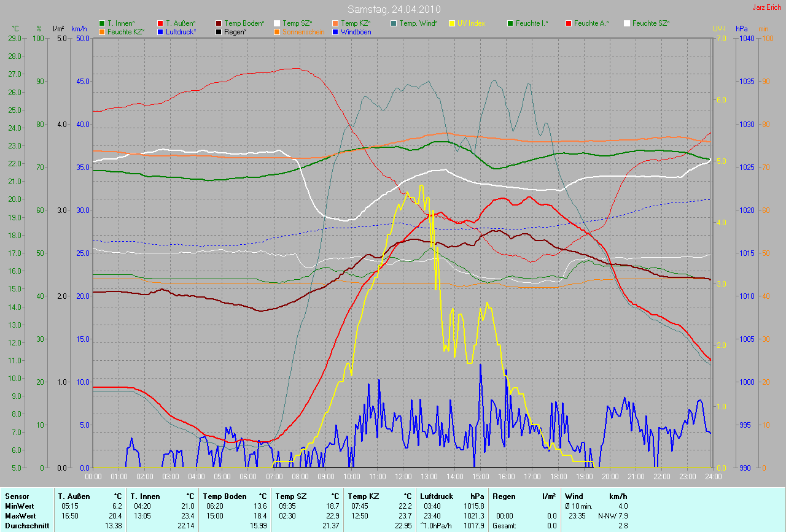Click the 'T. Außen' table column header

point(74,496)
